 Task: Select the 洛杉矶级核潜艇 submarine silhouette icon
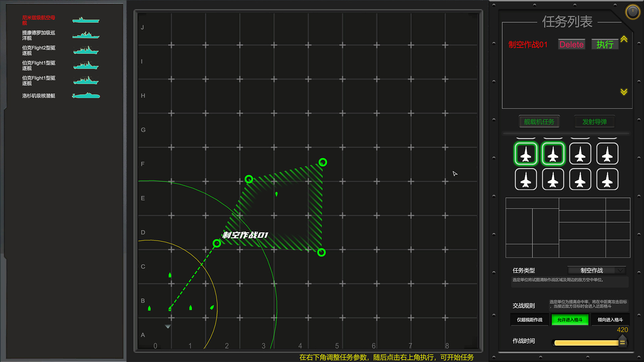click(x=86, y=96)
